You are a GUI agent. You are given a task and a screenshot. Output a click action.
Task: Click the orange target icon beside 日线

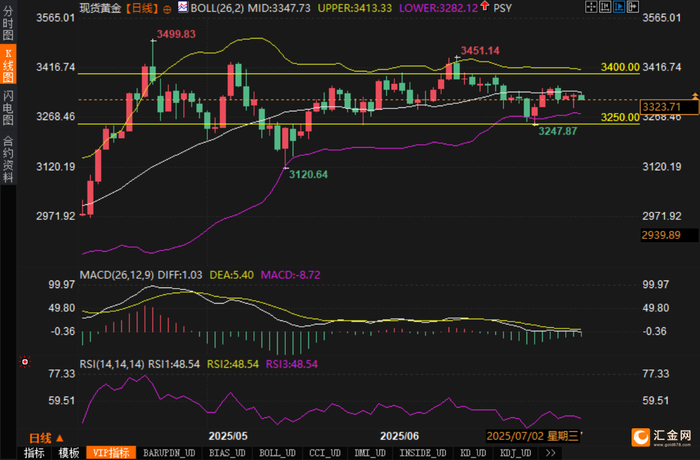tap(167, 9)
